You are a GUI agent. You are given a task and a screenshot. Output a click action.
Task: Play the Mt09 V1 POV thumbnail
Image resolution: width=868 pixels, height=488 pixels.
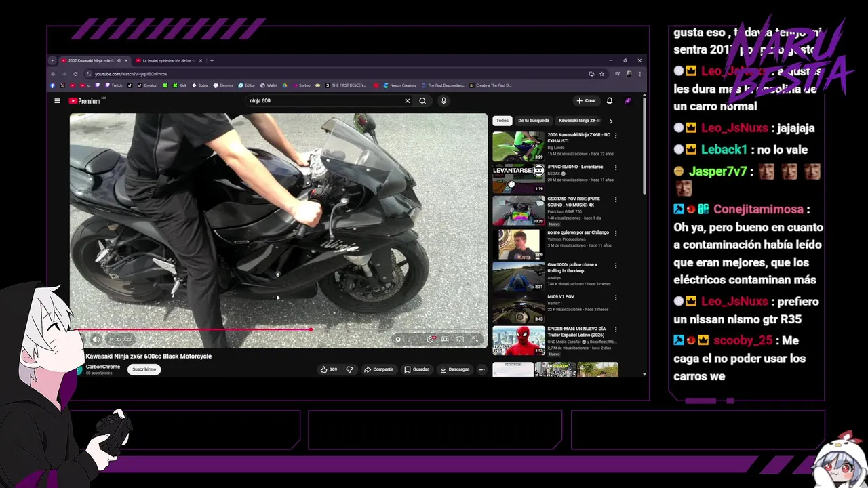point(519,308)
